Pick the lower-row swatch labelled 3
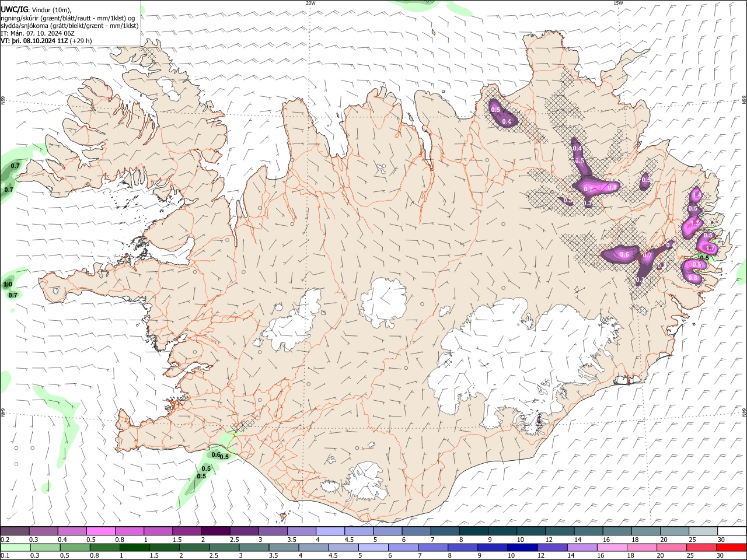The image size is (747, 560). pos(254,547)
